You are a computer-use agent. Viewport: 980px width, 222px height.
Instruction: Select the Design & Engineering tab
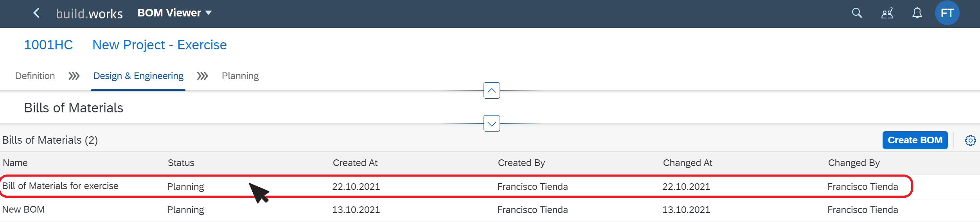click(x=138, y=76)
